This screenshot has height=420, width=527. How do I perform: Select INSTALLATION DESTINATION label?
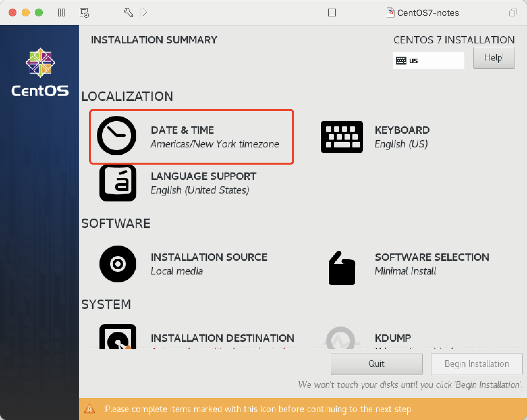(x=223, y=338)
